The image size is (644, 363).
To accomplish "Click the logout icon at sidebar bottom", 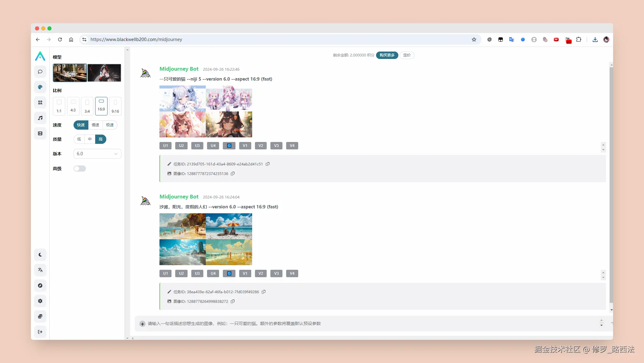I will click(x=40, y=332).
